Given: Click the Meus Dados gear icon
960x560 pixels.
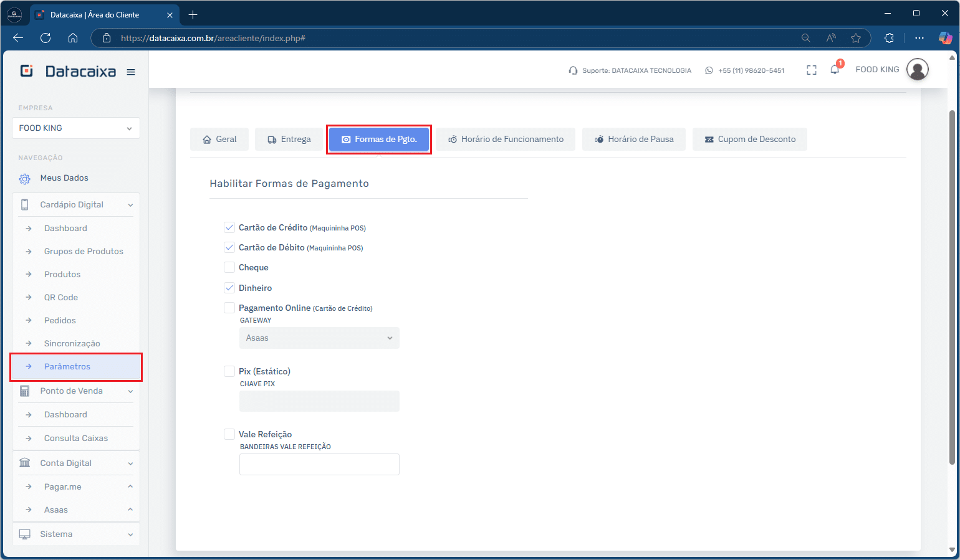Looking at the screenshot, I should [25, 179].
